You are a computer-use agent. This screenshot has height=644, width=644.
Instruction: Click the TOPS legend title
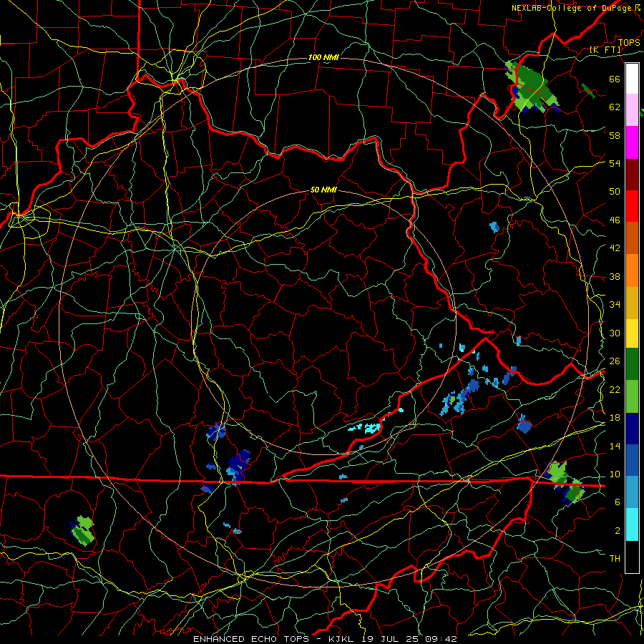tap(629, 42)
